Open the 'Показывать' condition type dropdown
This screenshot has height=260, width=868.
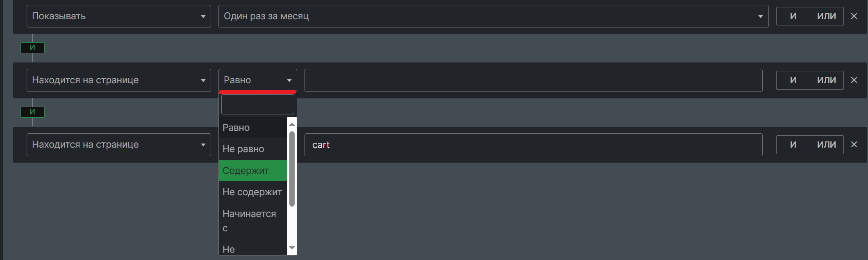click(x=118, y=16)
